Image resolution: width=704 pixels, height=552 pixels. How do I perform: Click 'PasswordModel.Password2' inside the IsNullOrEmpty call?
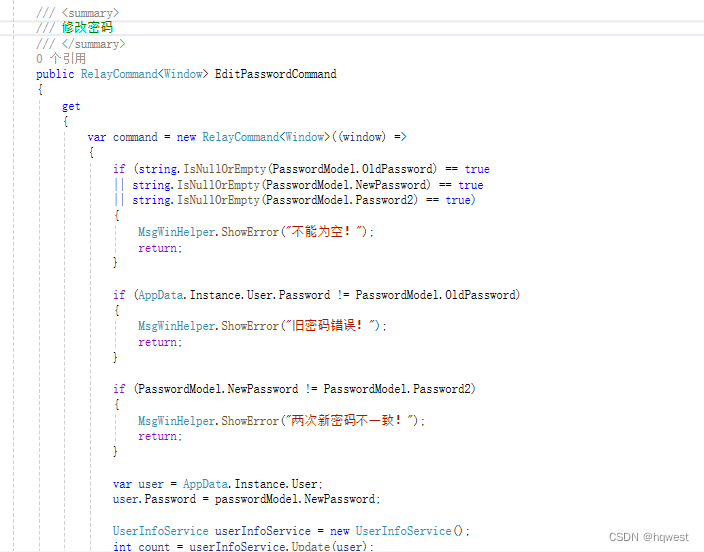pos(340,200)
